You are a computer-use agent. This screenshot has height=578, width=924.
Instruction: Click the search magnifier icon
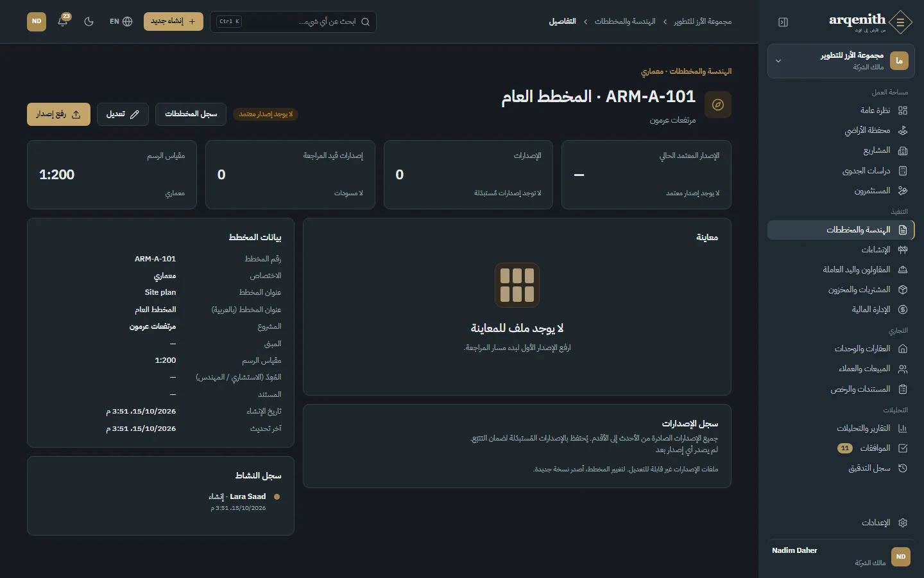click(x=365, y=22)
